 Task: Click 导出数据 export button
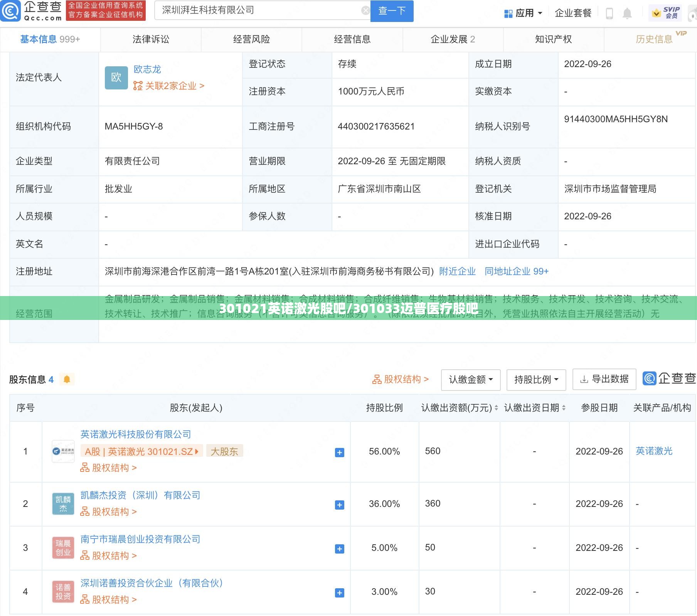pos(604,379)
